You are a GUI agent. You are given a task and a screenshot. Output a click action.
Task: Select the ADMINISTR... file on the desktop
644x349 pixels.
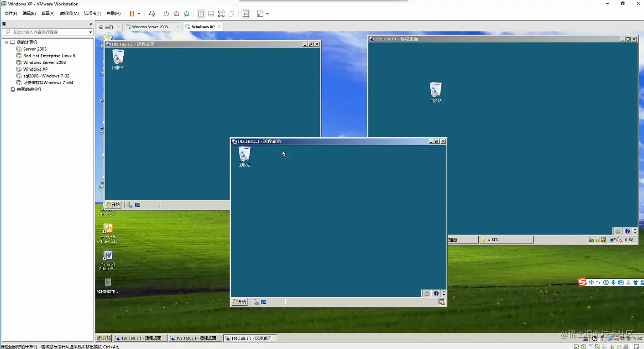108,286
